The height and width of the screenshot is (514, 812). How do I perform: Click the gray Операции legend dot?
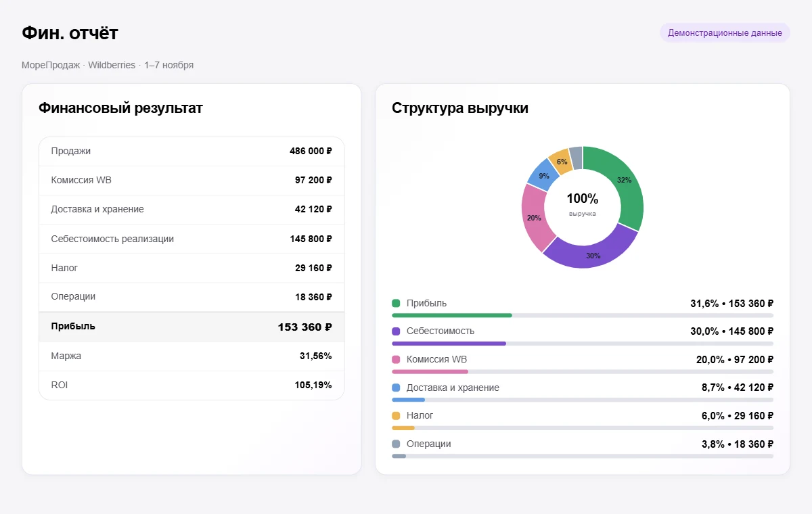[x=396, y=444]
